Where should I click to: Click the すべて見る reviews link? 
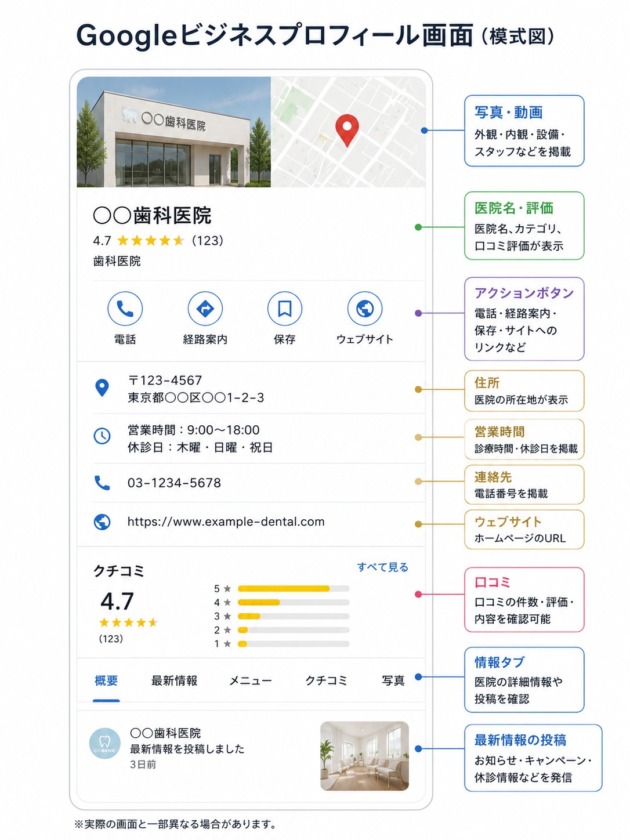pyautogui.click(x=382, y=567)
